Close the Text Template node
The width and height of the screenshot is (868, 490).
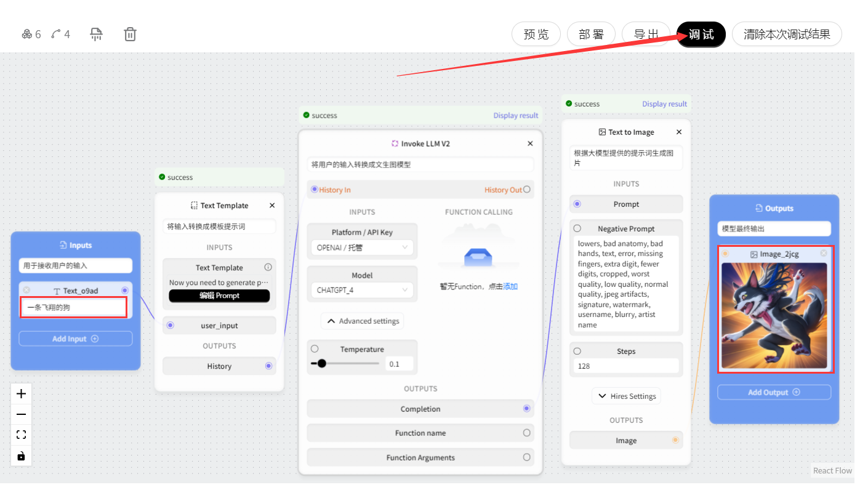pos(272,206)
